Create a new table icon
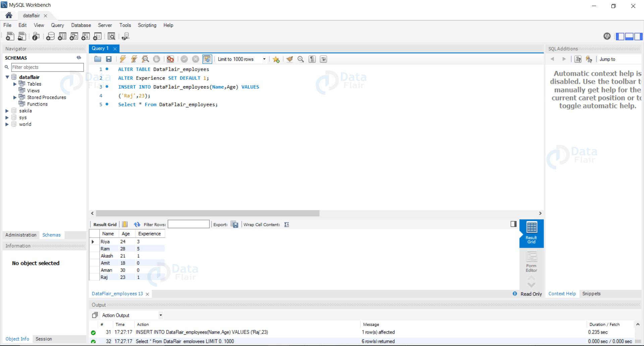Viewport: 644px width, 346px height. (x=62, y=36)
